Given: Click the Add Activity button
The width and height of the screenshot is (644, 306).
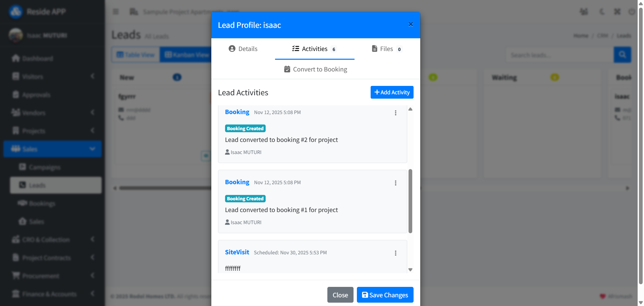Looking at the screenshot, I should [392, 92].
